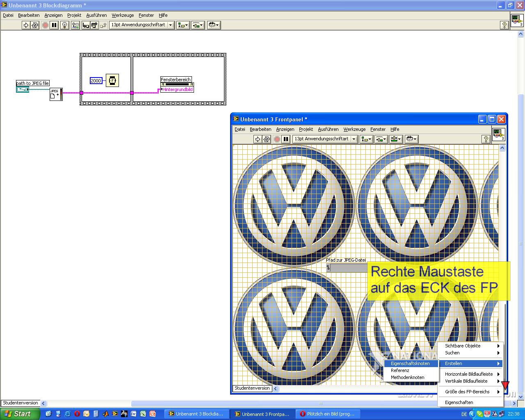525x420 pixels.
Task: Switch to Opera Plötzlich ein Bild taskbar button
Action: pos(328,414)
